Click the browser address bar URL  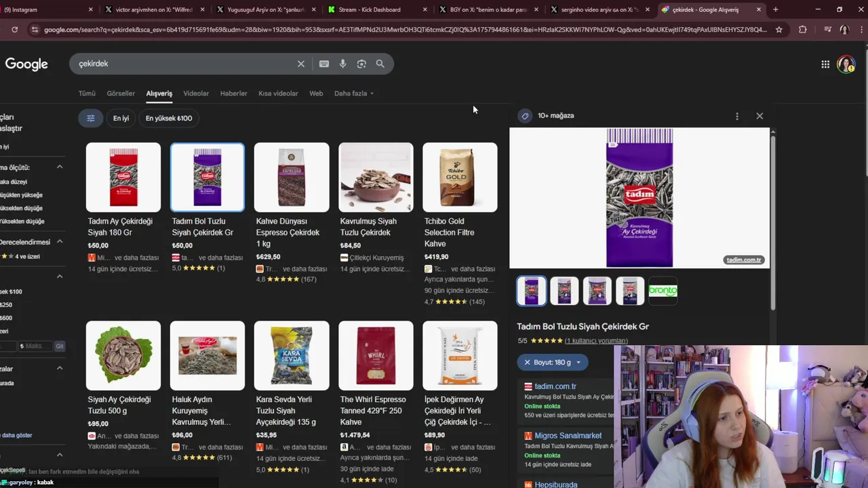coord(405,29)
